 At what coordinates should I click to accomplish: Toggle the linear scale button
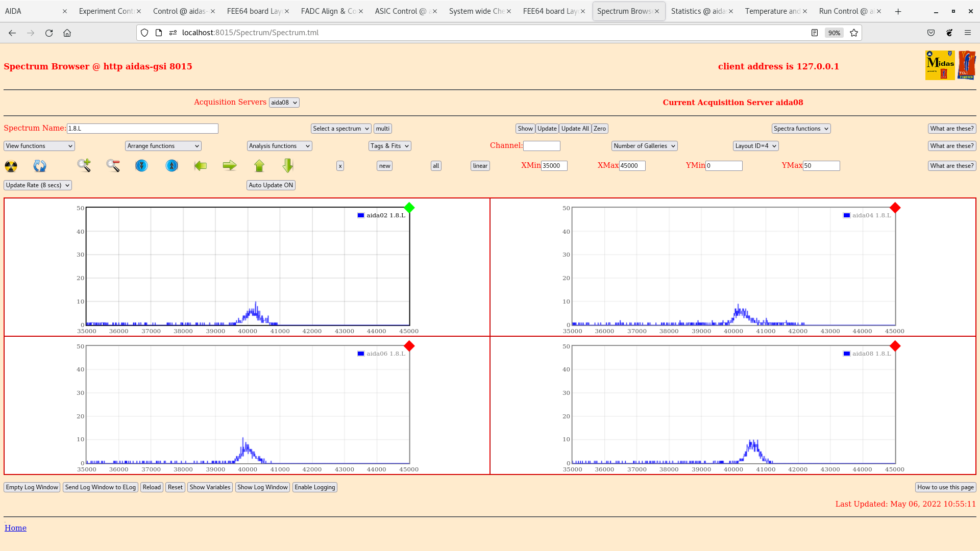tap(480, 166)
